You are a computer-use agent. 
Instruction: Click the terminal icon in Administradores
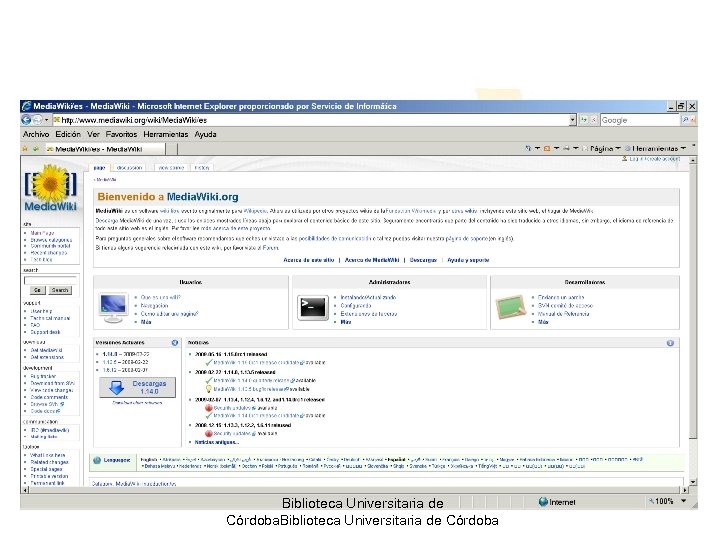[x=313, y=307]
